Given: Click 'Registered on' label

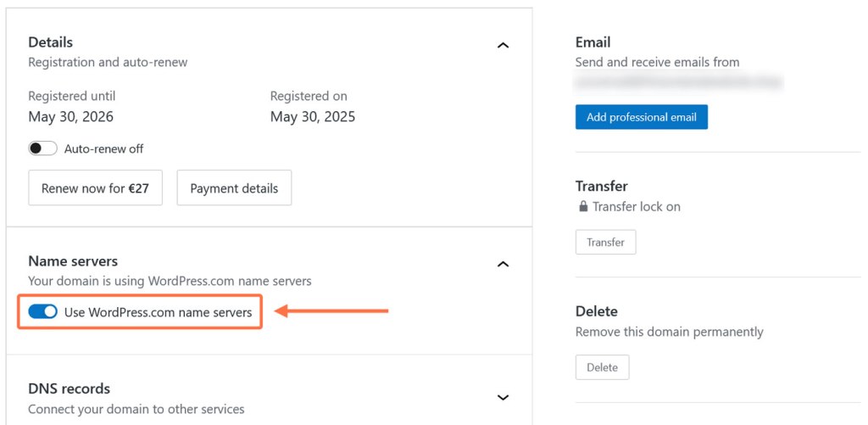Looking at the screenshot, I should point(309,96).
